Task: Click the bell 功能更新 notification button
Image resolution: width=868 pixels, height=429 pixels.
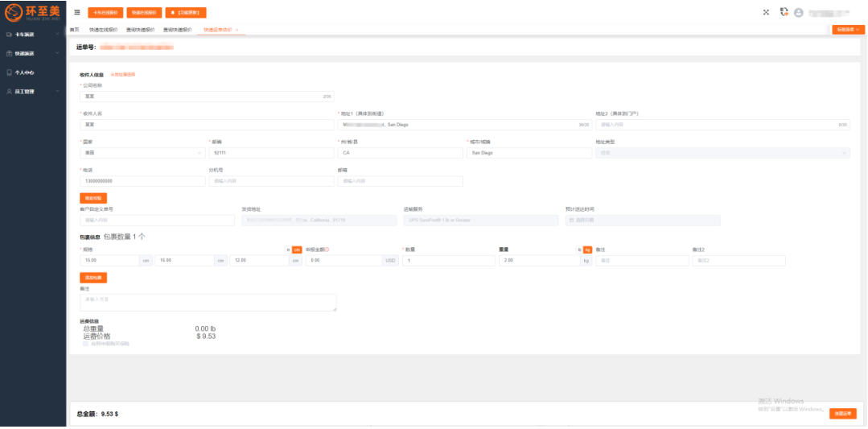Action: (x=186, y=12)
